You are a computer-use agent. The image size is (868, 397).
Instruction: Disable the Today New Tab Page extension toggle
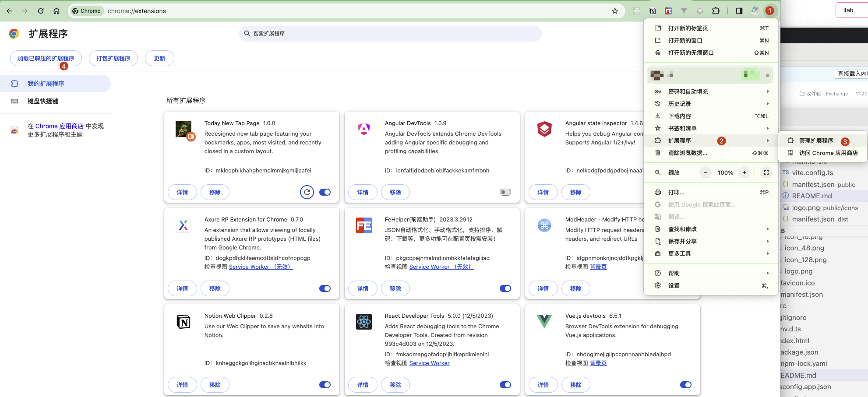click(325, 192)
